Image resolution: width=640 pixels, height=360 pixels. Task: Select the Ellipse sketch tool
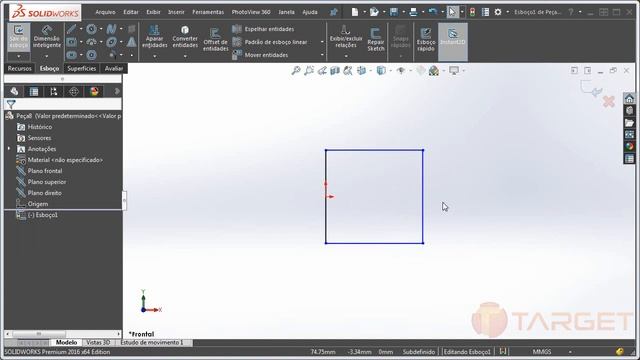click(x=111, y=42)
